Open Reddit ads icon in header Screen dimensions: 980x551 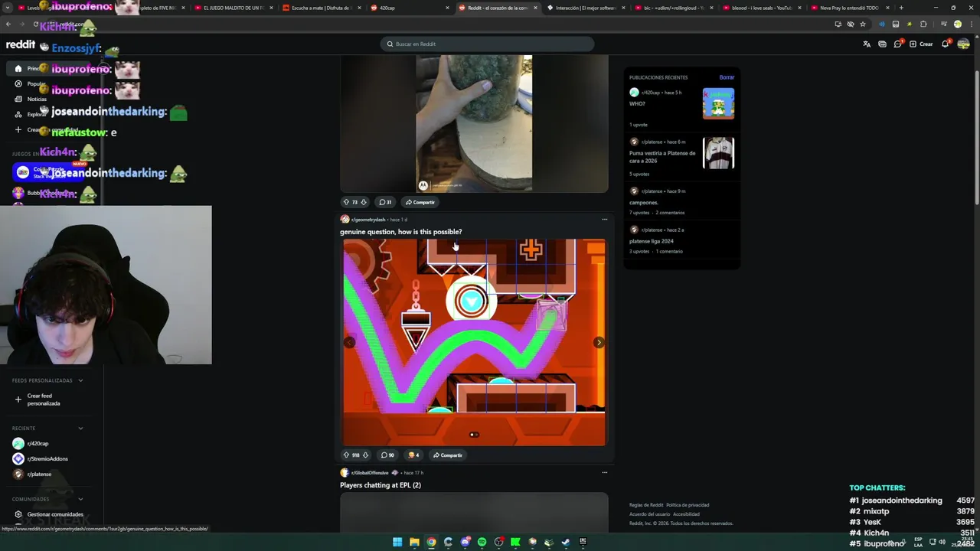point(882,44)
